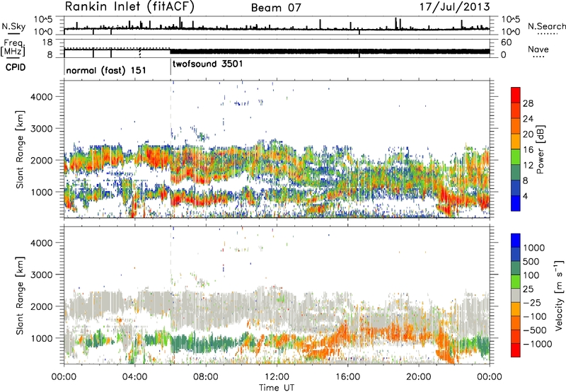Image resolution: width=566 pixels, height=392 pixels.
Task: Click the '60' Nave axis tick
Action: (x=506, y=42)
